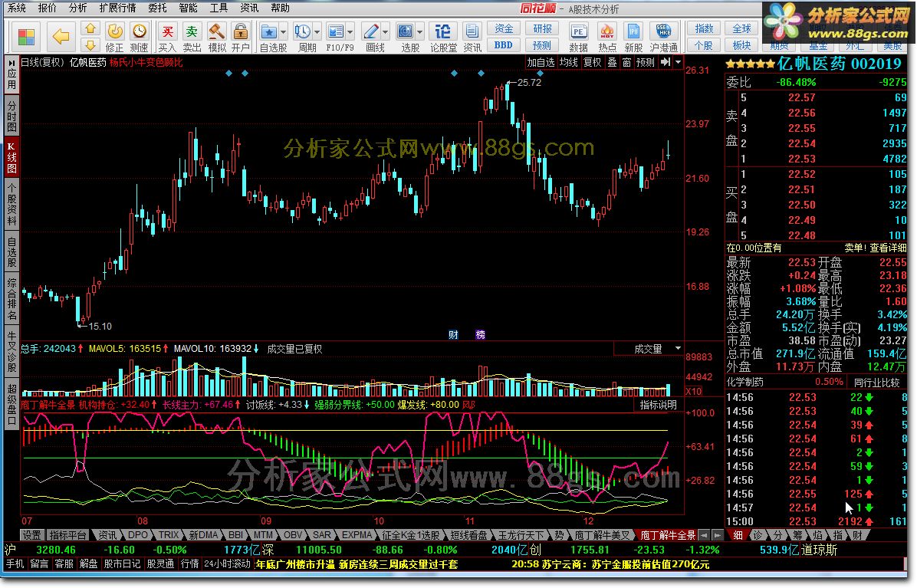Open the 股市日记 bottom bar link
The height and width of the screenshot is (588, 917).
[x=122, y=564]
